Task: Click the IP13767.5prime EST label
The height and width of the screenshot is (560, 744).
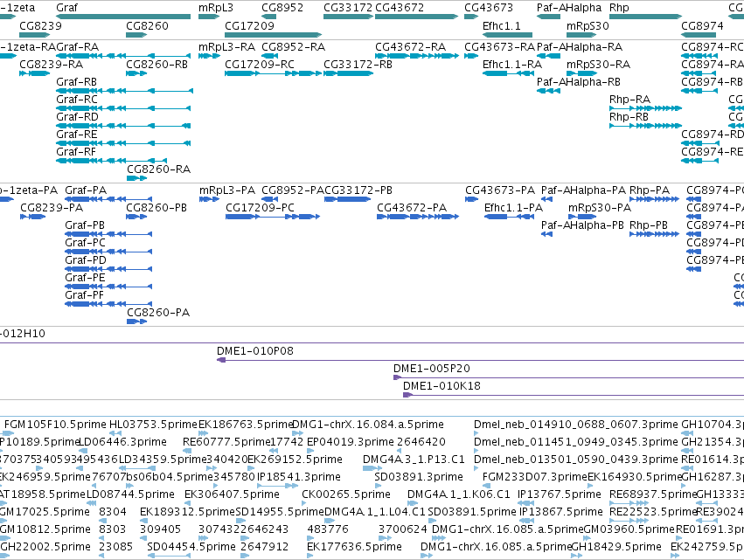Action: click(560, 494)
